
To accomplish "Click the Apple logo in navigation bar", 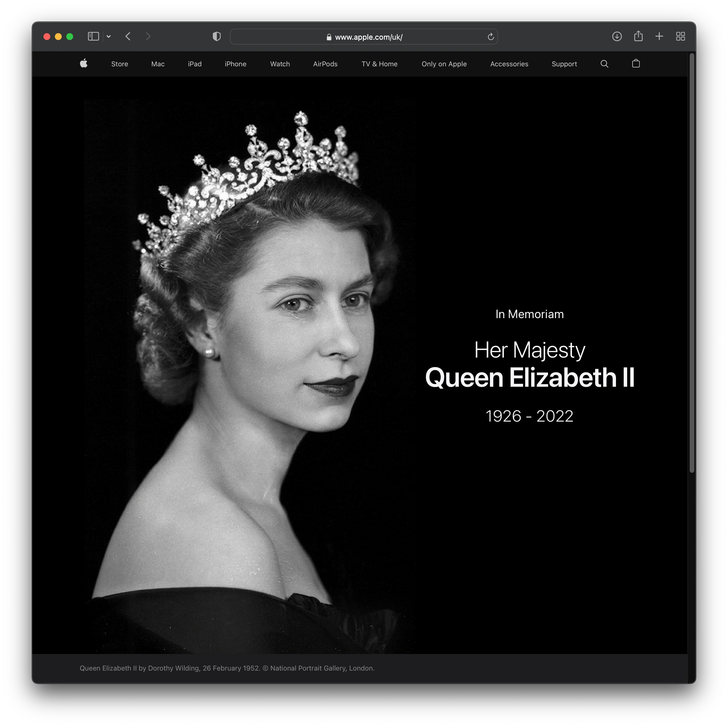I will pos(84,63).
